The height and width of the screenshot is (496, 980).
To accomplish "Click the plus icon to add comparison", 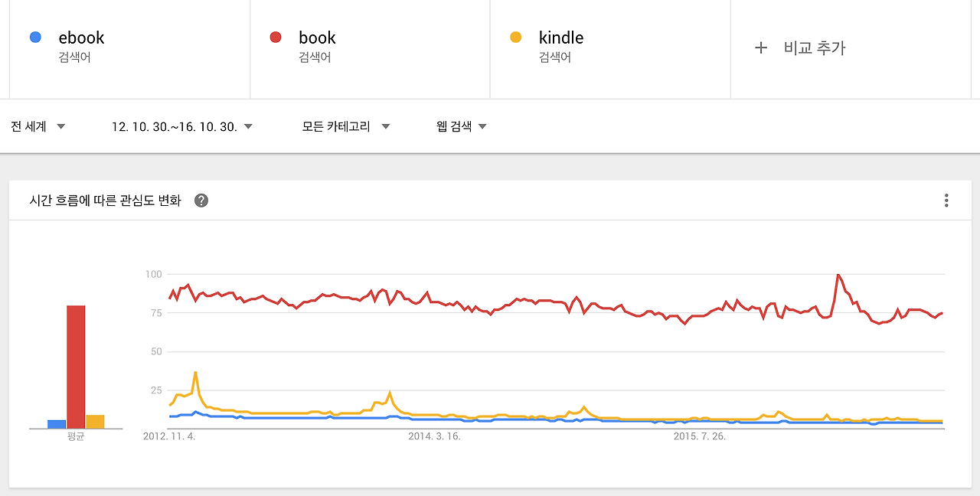I will (761, 47).
